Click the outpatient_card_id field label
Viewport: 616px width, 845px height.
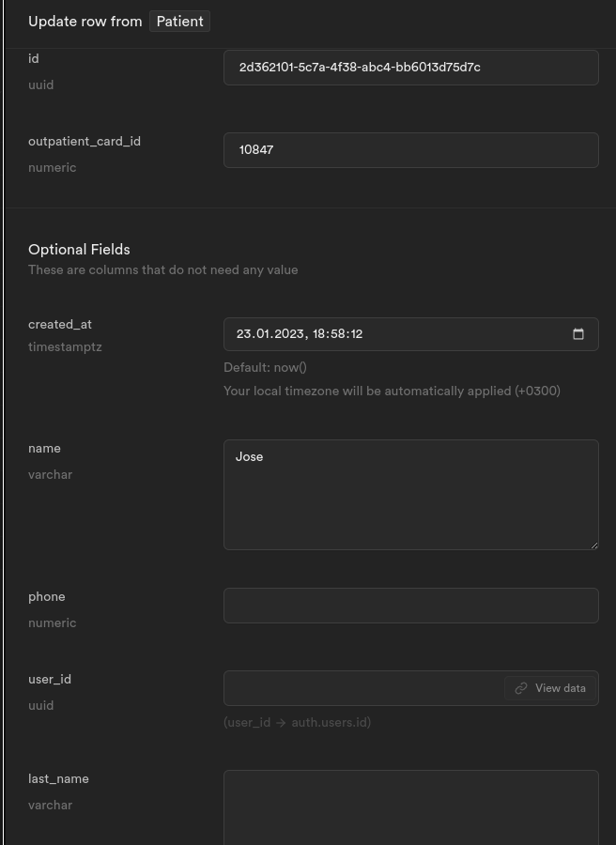[85, 141]
